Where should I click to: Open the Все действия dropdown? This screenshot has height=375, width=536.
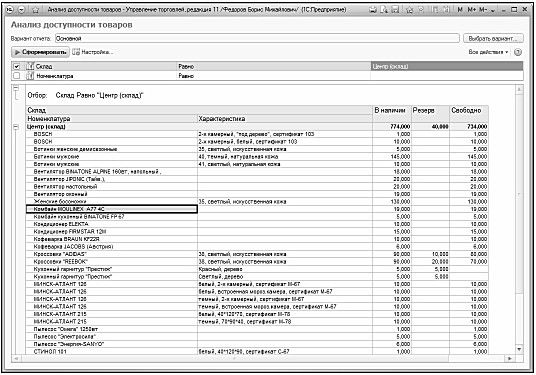tap(488, 52)
